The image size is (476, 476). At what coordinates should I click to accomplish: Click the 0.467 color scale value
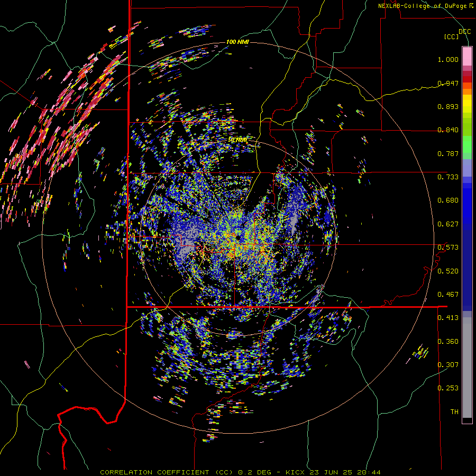click(448, 295)
